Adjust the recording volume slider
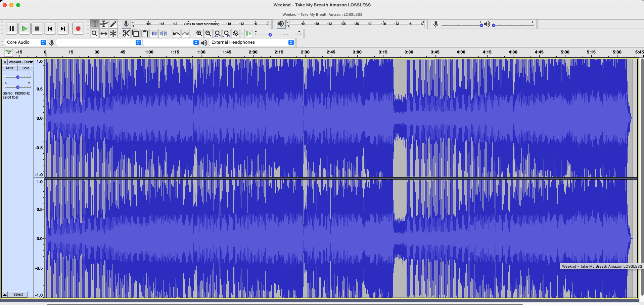Image resolution: width=644 pixels, height=305 pixels. (462, 24)
